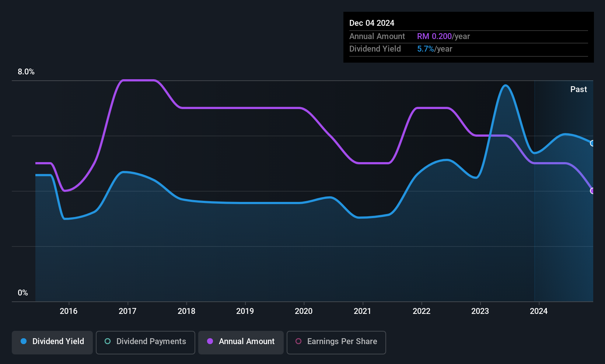Click the teal Dividend Payments legend circle
605x364 pixels.
click(108, 341)
